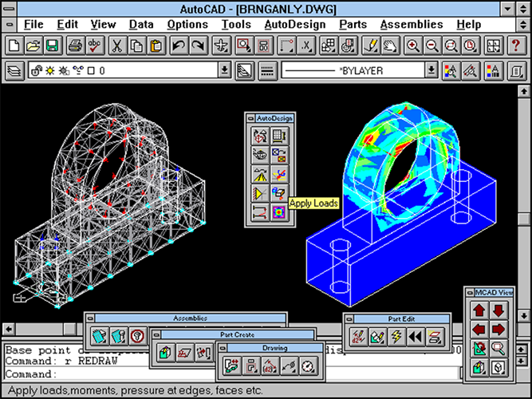Click the Undo arrow icon

[179, 45]
